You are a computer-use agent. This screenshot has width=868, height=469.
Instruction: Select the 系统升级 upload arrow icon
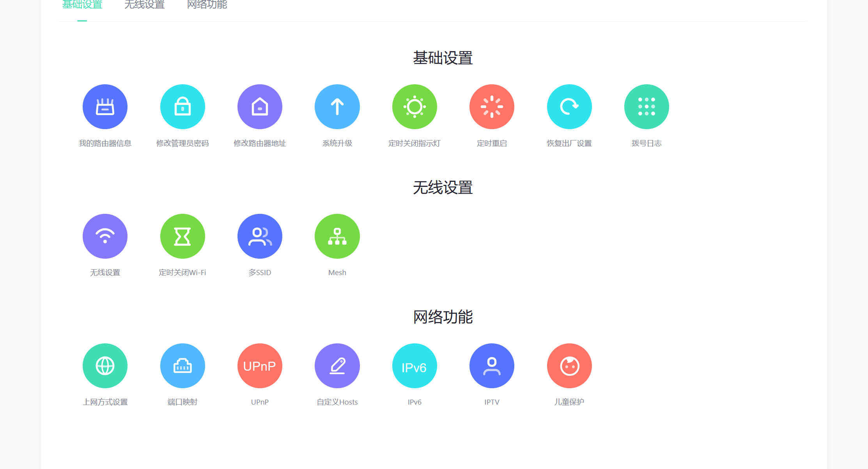(x=337, y=107)
